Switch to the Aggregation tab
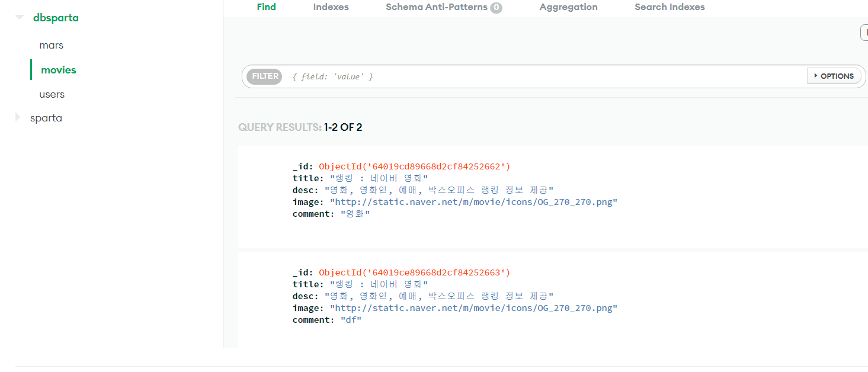 click(568, 7)
